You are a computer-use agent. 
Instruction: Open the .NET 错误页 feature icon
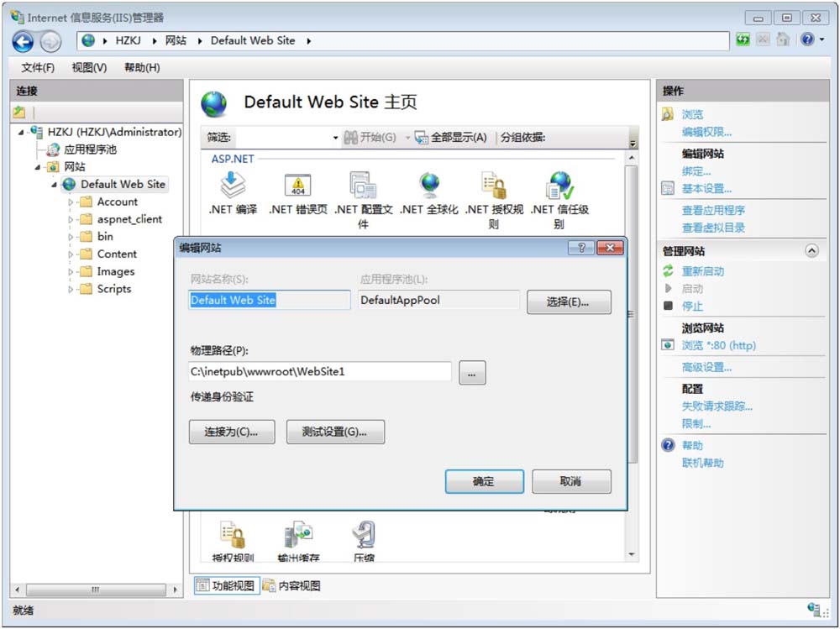point(298,194)
